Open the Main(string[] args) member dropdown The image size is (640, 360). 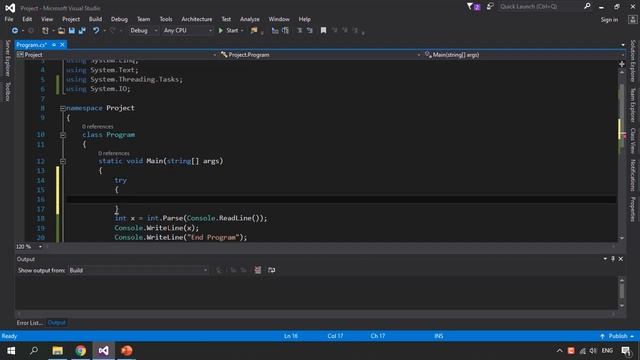coord(524,55)
